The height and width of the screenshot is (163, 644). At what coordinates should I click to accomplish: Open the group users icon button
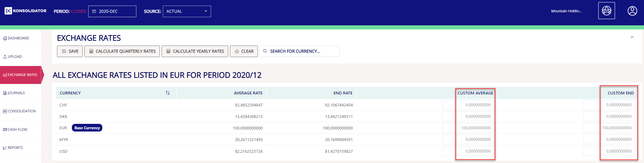606,11
